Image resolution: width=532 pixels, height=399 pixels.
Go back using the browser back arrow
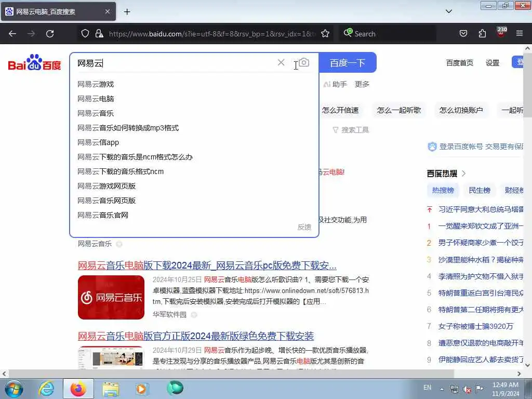[12, 34]
